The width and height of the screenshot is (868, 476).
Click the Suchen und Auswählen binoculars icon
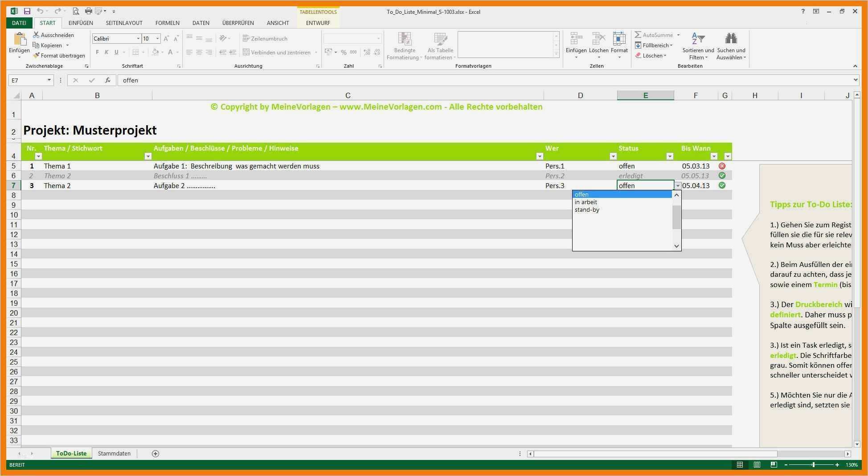731,37
